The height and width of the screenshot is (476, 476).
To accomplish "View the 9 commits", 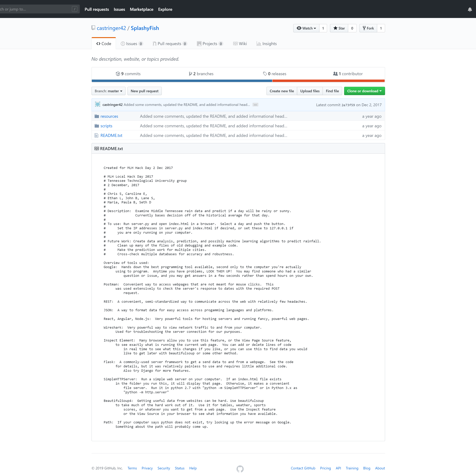I will pyautogui.click(x=128, y=74).
